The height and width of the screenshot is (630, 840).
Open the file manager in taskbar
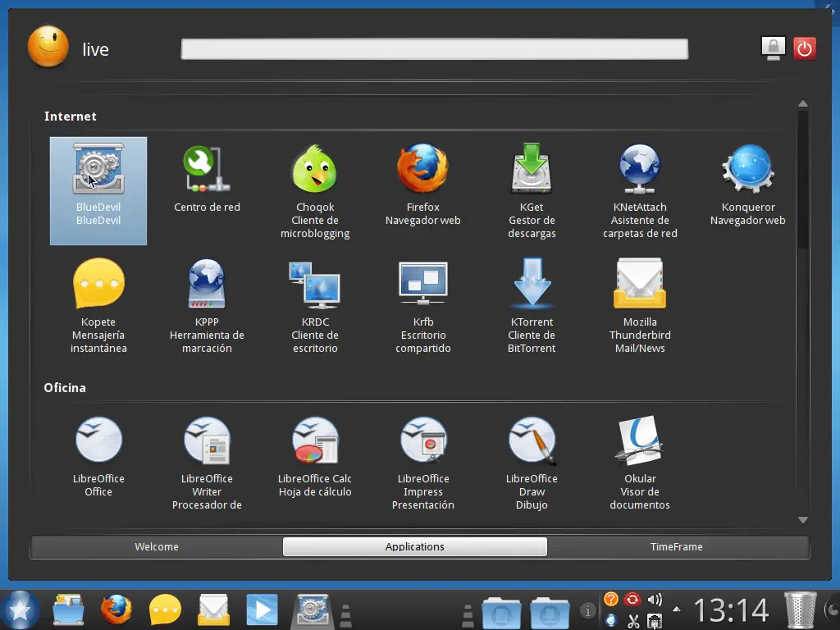68,609
